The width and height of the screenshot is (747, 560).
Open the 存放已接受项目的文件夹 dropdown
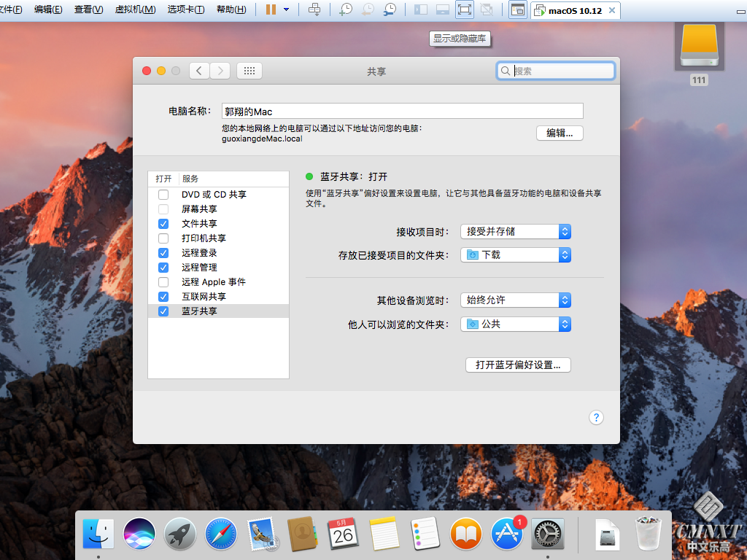(515, 255)
